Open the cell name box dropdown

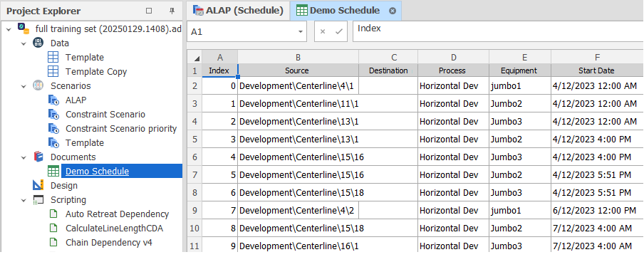pos(300,31)
